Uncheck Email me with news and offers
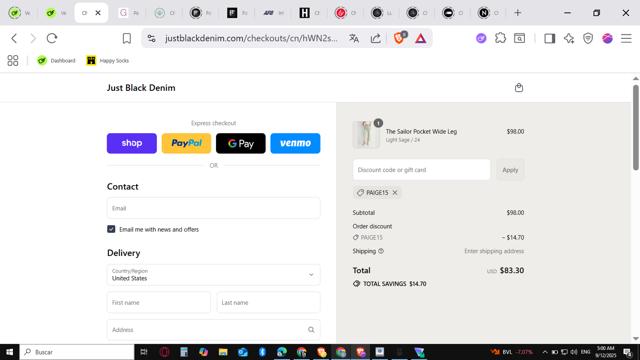The image size is (640, 360). (111, 229)
